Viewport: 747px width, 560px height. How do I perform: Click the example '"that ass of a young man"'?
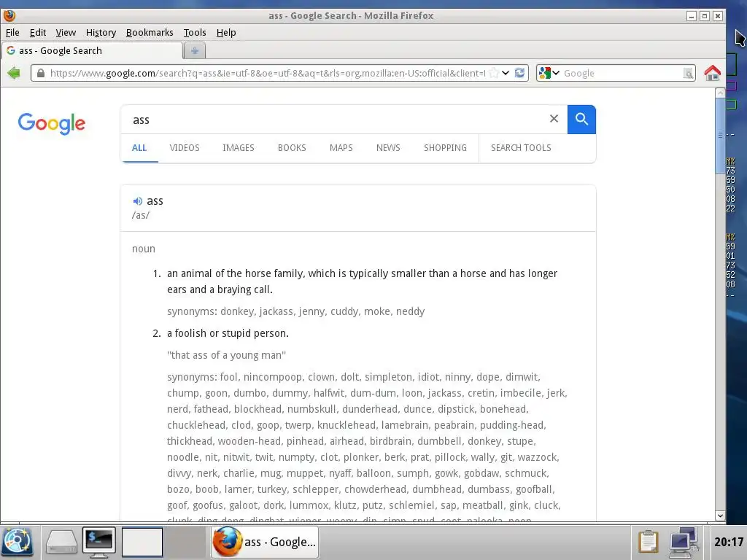pyautogui.click(x=226, y=355)
